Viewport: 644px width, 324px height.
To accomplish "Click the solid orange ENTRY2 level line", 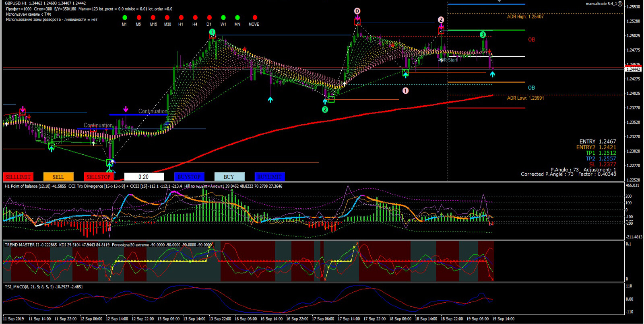I will click(486, 82).
